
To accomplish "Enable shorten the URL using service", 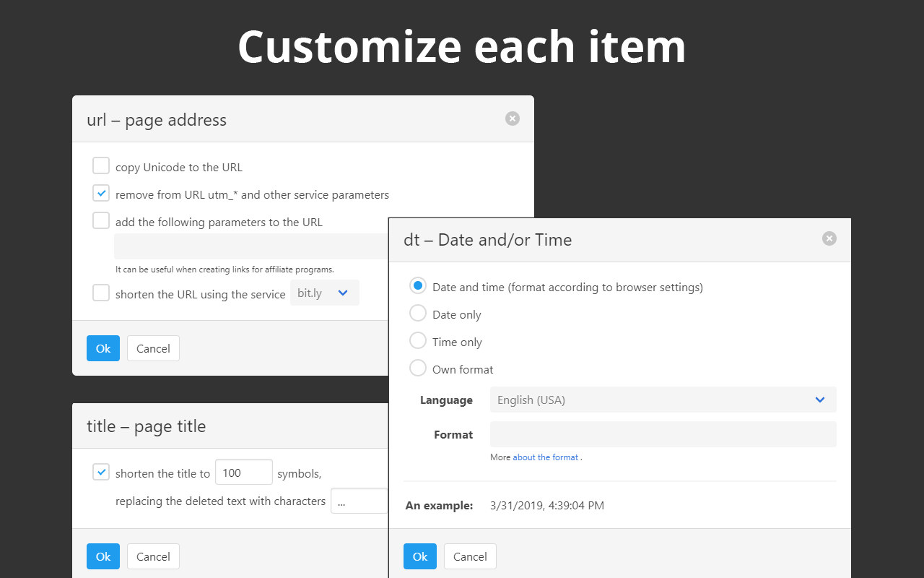I will pyautogui.click(x=101, y=293).
